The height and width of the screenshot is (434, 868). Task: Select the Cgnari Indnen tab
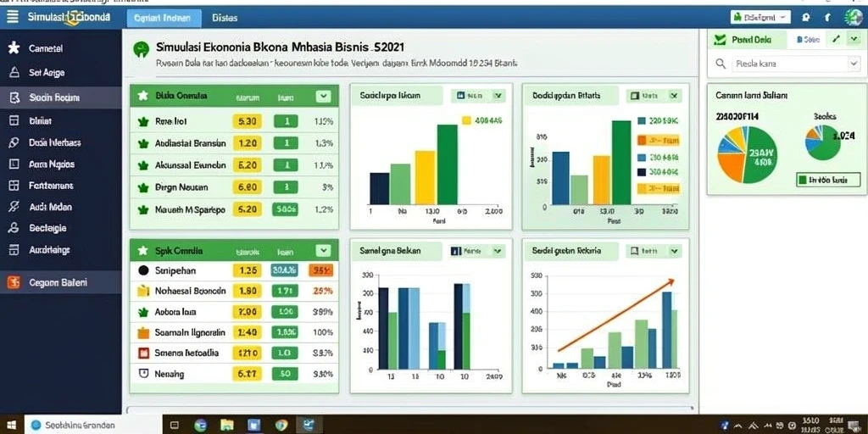(x=164, y=19)
